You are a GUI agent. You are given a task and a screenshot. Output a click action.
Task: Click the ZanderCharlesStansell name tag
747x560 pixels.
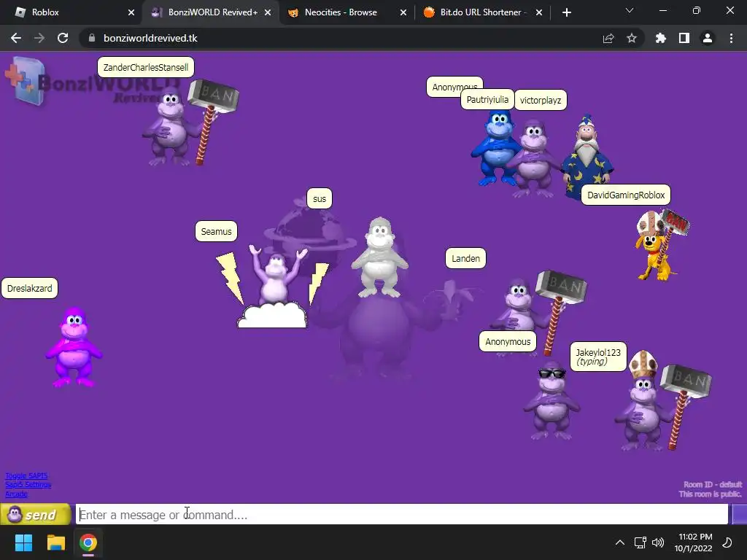[x=146, y=67]
